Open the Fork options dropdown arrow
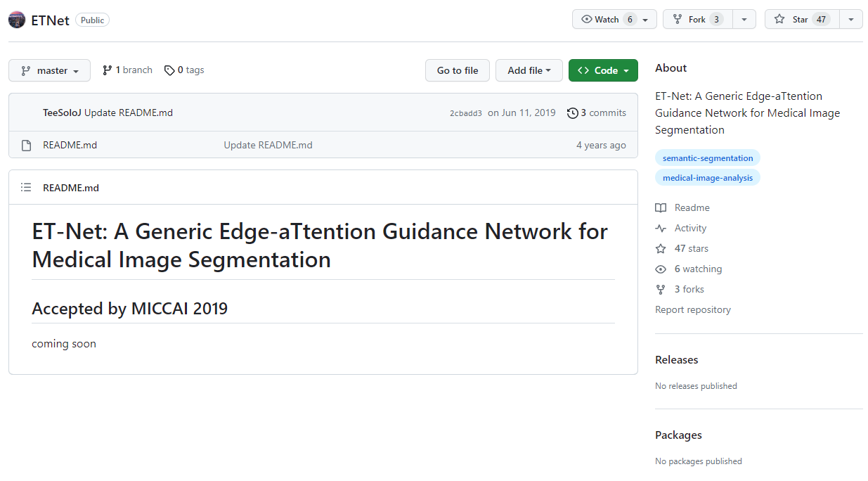The height and width of the screenshot is (481, 868). pos(744,20)
